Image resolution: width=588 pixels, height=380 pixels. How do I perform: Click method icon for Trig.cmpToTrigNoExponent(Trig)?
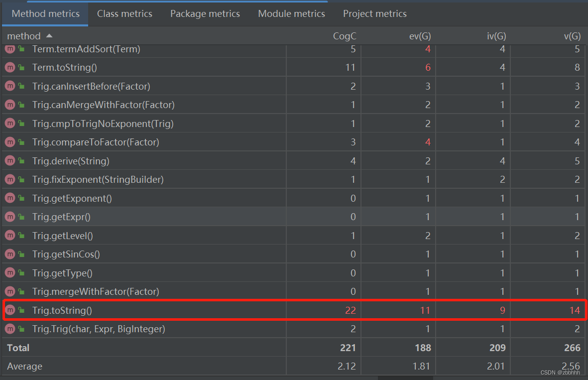pos(10,124)
